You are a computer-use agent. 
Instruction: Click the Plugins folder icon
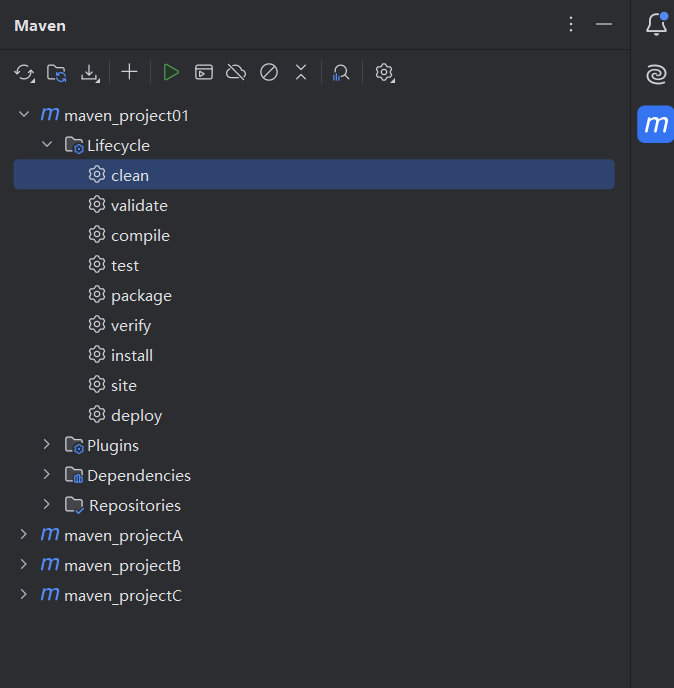coord(74,445)
